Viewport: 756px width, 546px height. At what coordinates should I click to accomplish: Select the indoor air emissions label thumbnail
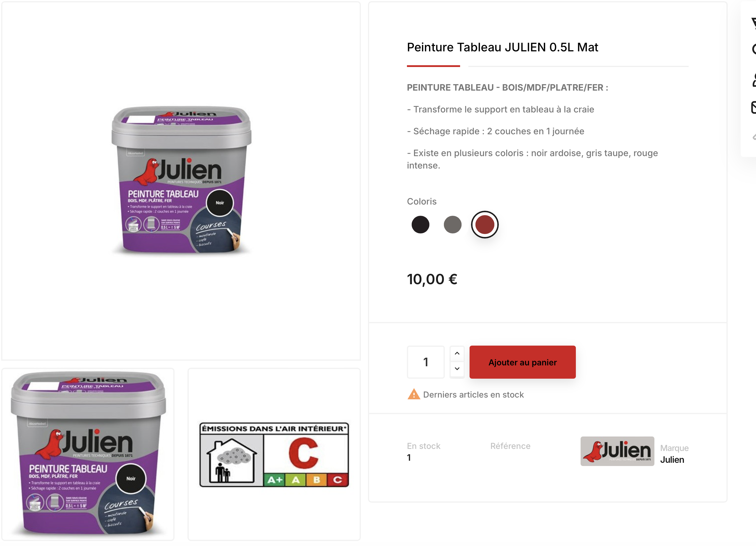274,454
